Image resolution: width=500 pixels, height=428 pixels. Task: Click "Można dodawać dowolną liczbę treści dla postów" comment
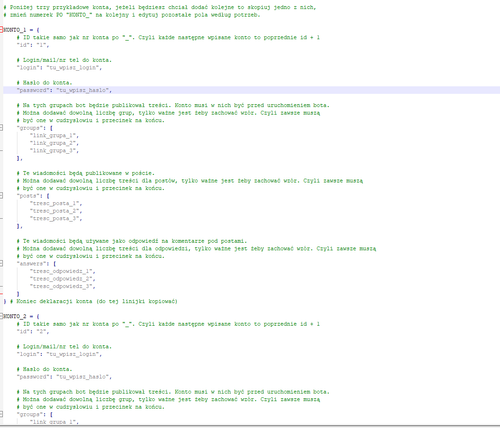tap(190, 181)
